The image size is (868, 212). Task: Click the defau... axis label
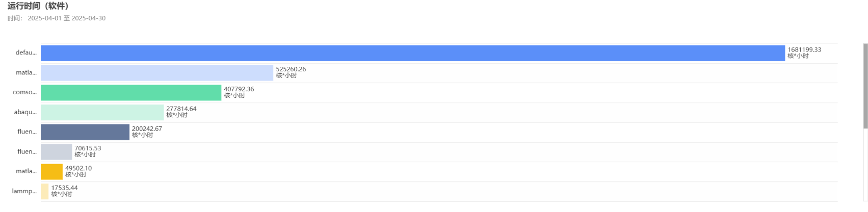(26, 52)
